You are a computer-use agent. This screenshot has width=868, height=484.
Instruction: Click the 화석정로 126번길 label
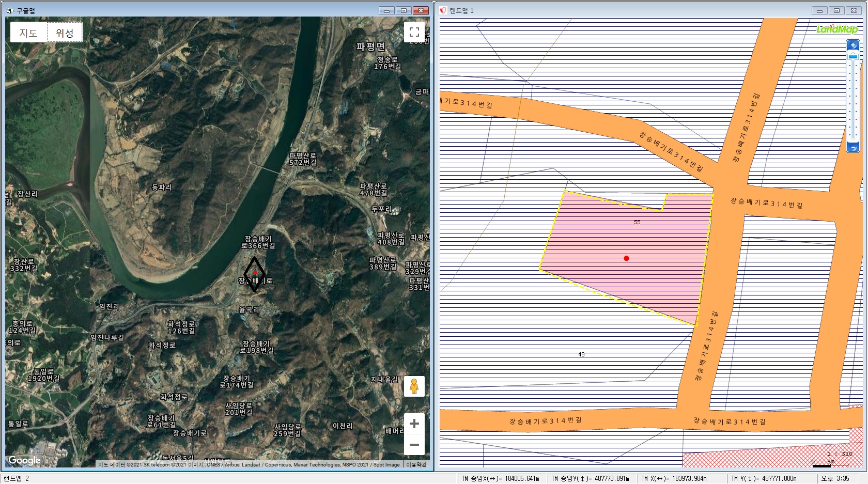tap(181, 327)
